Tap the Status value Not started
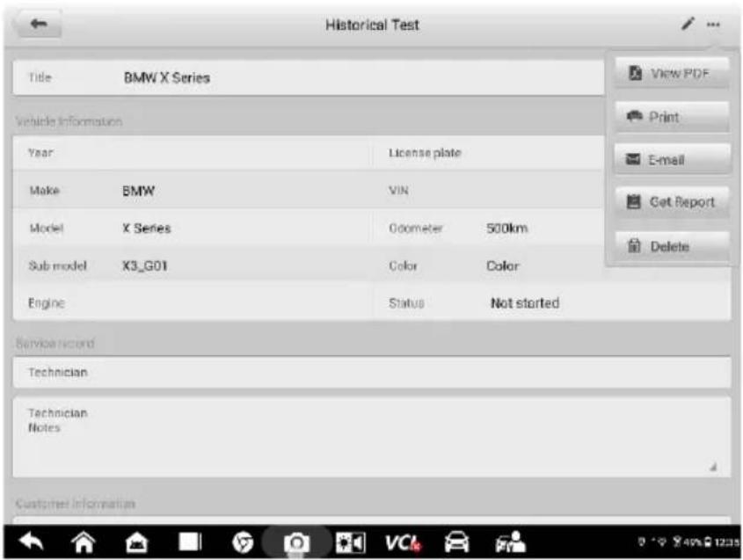Screen dimensions: 743x560 pos(525,303)
